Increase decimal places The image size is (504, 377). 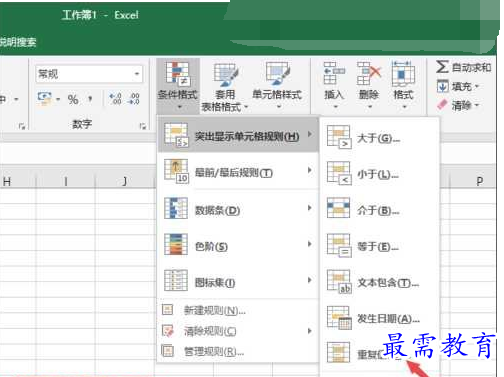[115, 99]
